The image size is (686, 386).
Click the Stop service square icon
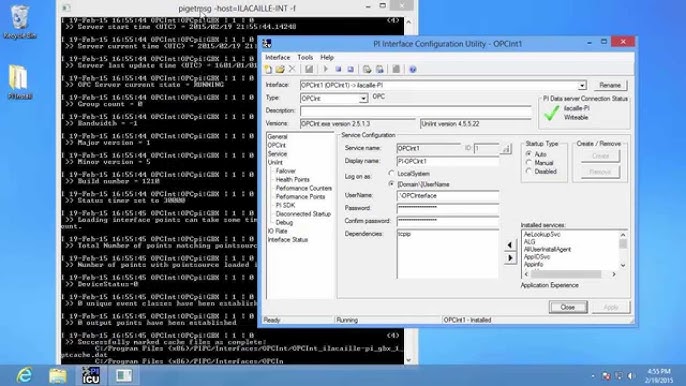(x=338, y=69)
